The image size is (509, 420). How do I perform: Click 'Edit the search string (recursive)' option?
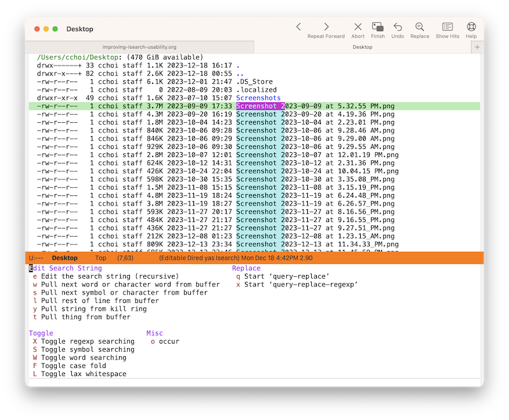[106, 277]
